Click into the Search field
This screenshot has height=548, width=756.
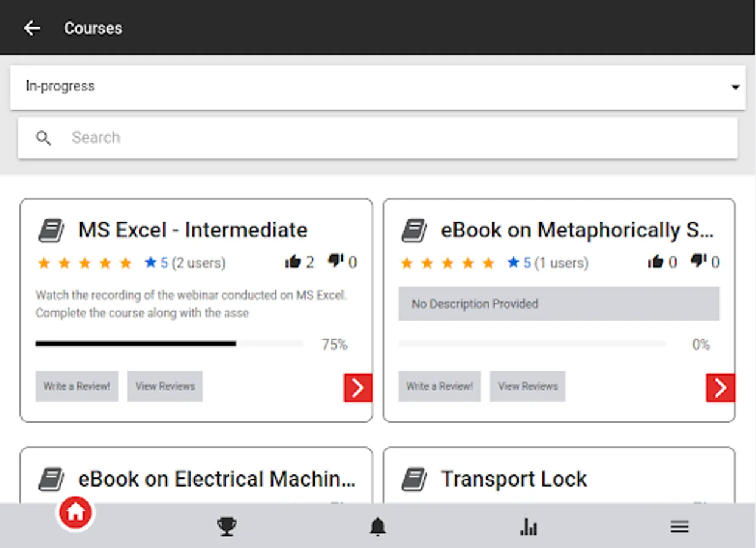pos(390,138)
